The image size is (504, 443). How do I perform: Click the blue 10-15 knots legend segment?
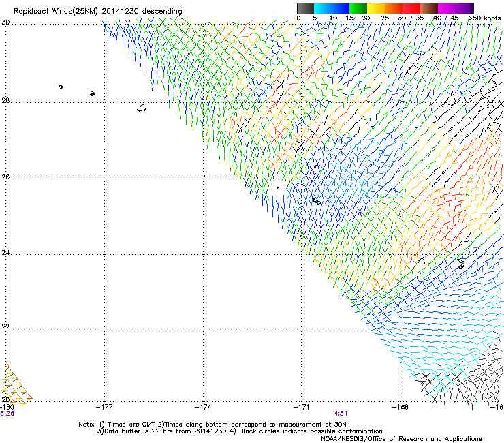point(341,8)
